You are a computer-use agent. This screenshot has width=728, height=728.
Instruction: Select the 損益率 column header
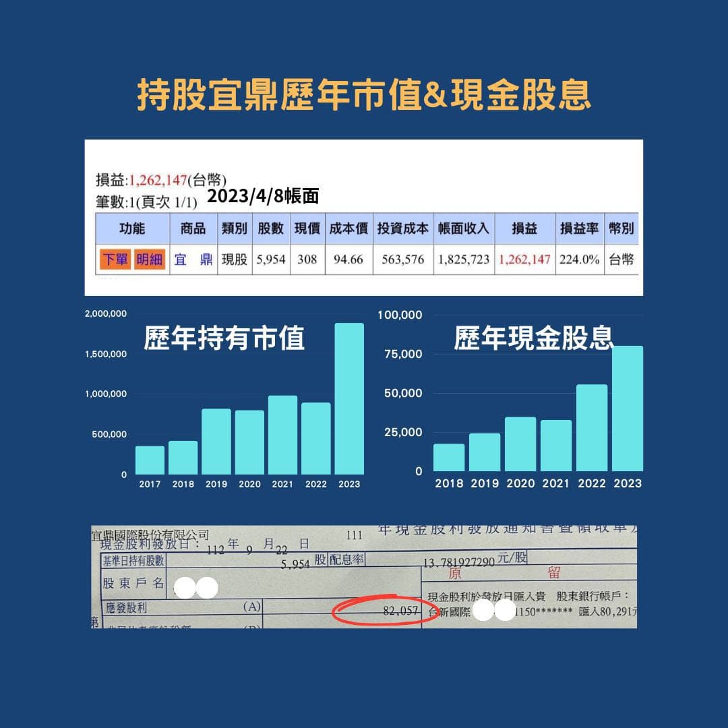tap(580, 229)
